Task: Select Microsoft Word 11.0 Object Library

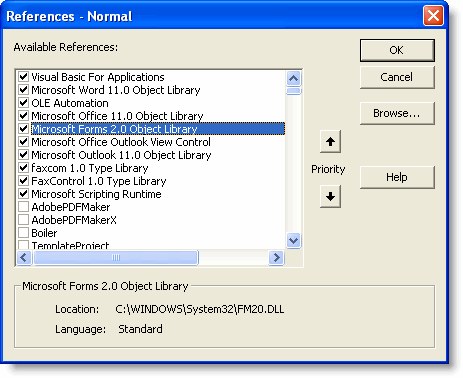Action: pyautogui.click(x=116, y=90)
